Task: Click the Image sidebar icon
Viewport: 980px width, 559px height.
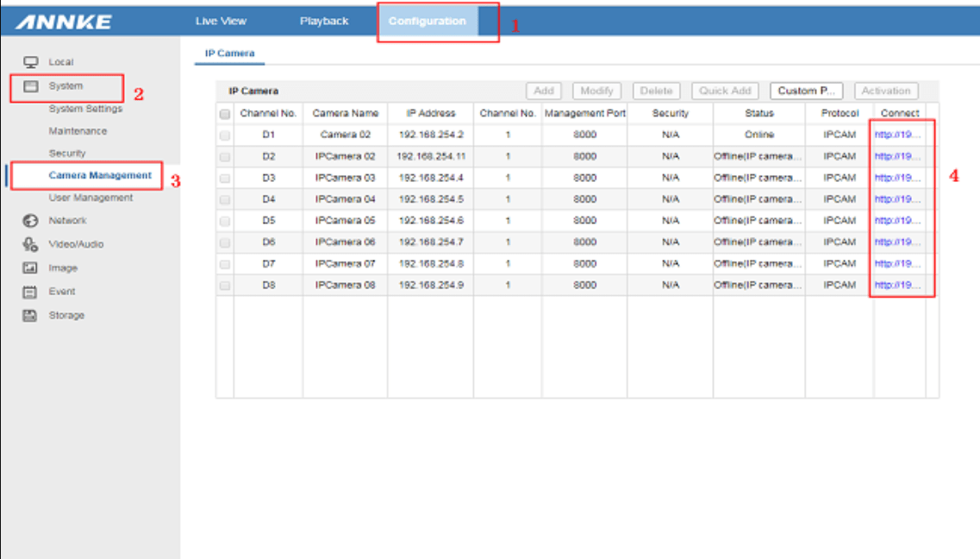Action: point(31,268)
